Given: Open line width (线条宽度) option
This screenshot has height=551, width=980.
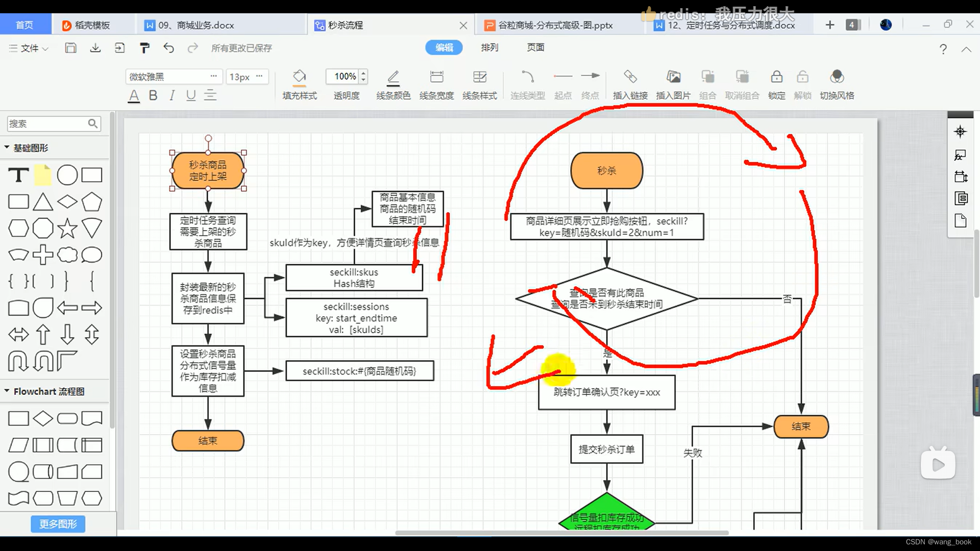Looking at the screenshot, I should (x=436, y=85).
